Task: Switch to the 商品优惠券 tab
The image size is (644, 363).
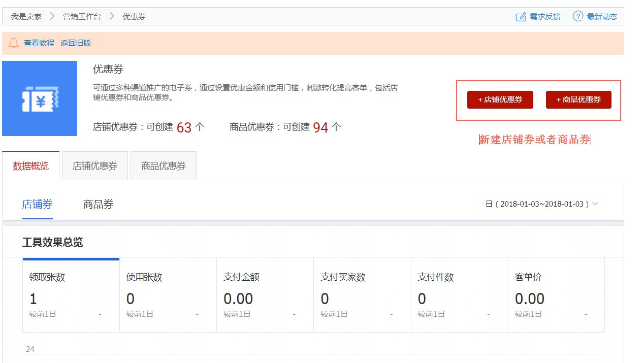Action: pos(163,166)
